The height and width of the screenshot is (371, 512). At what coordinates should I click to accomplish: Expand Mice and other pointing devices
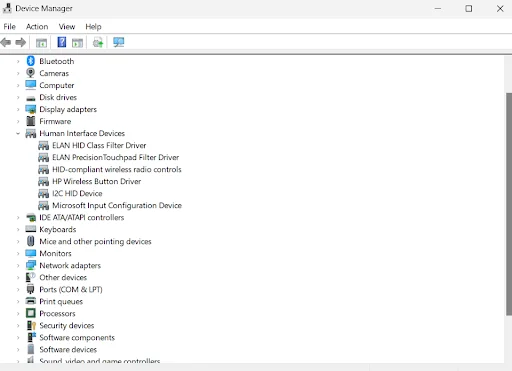coord(18,241)
